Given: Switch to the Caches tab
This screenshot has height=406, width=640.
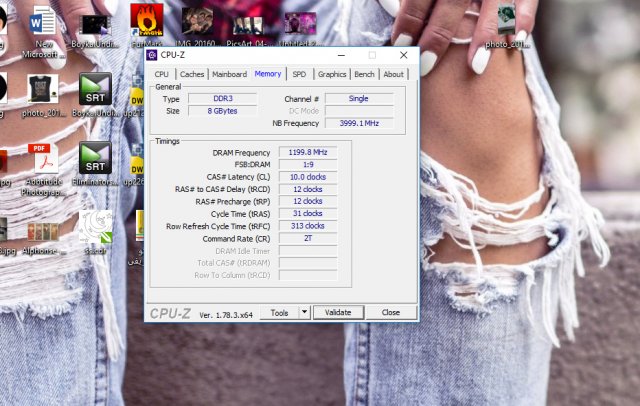Looking at the screenshot, I should 192,74.
